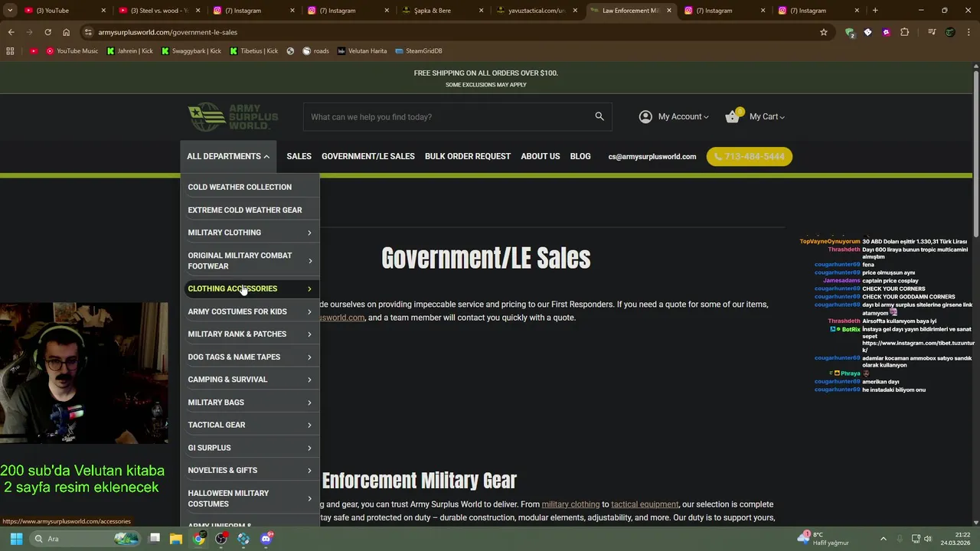Collapse the ALL DEPARTMENTS dropdown
The height and width of the screenshot is (551, 980).
(x=228, y=156)
